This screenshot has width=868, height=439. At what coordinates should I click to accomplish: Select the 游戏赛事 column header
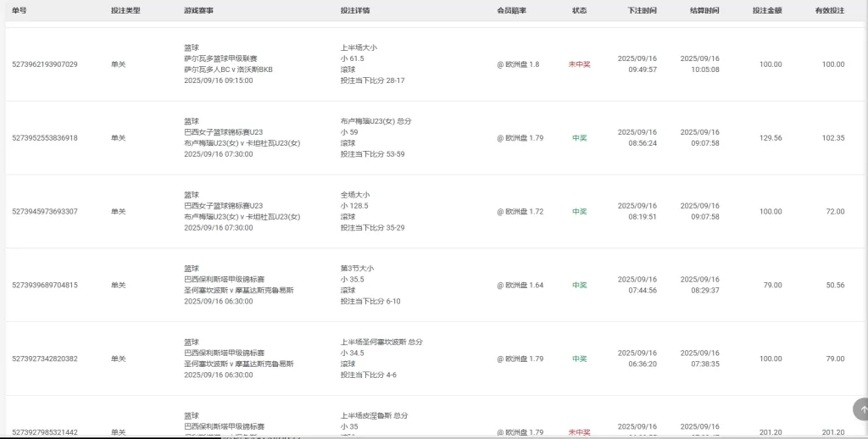(198, 11)
